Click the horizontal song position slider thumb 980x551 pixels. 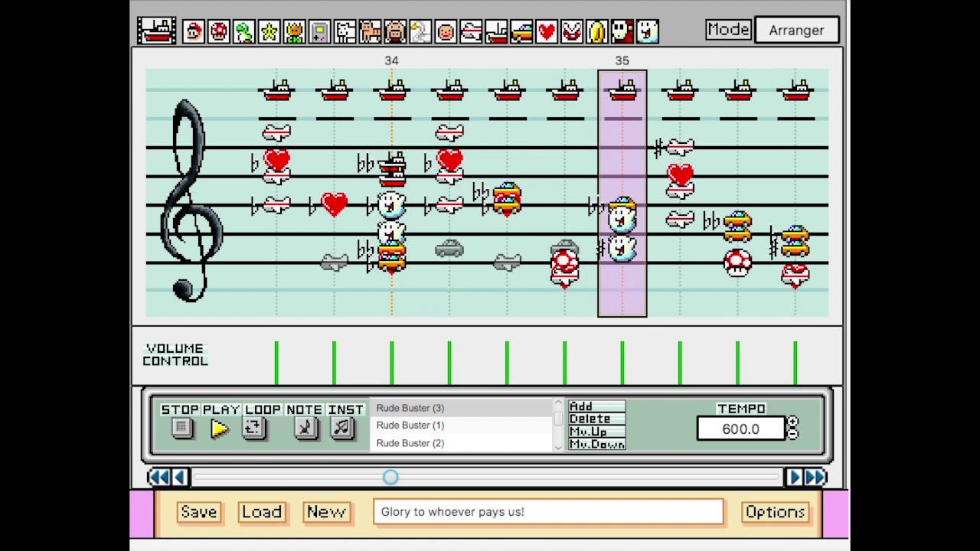(x=390, y=478)
